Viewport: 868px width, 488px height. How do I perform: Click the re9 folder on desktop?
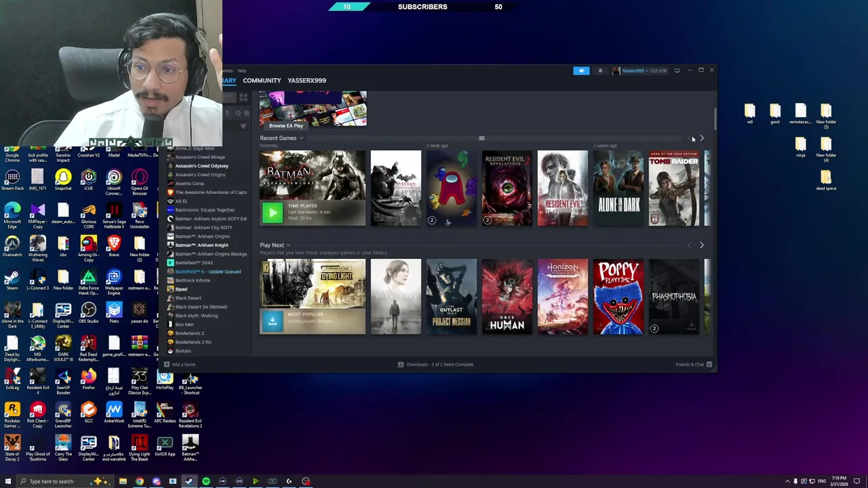tap(749, 115)
